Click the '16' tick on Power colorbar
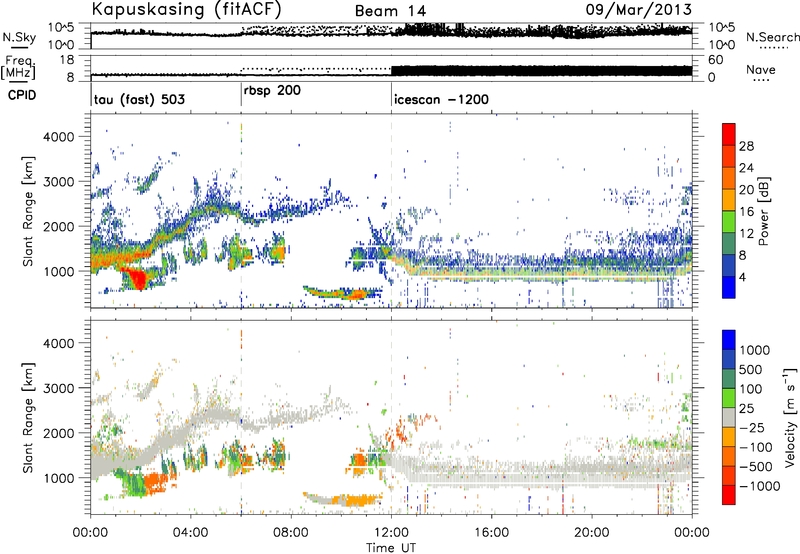This screenshot has width=800, height=554. click(746, 212)
